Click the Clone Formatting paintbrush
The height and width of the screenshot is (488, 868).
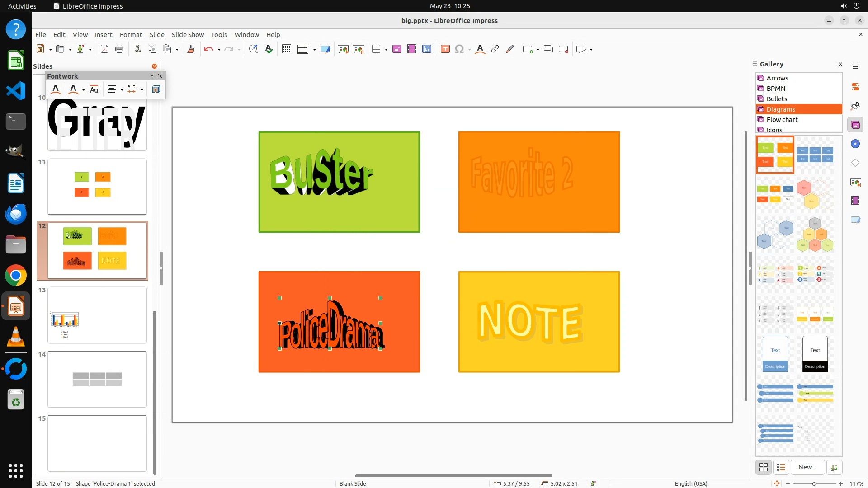[191, 49]
